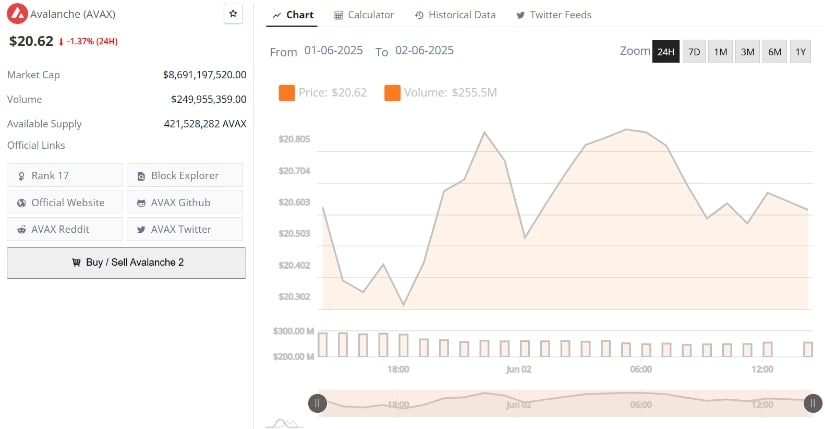The width and height of the screenshot is (825, 429).
Task: Click the AVAX Twitter bird icon
Action: click(x=141, y=230)
